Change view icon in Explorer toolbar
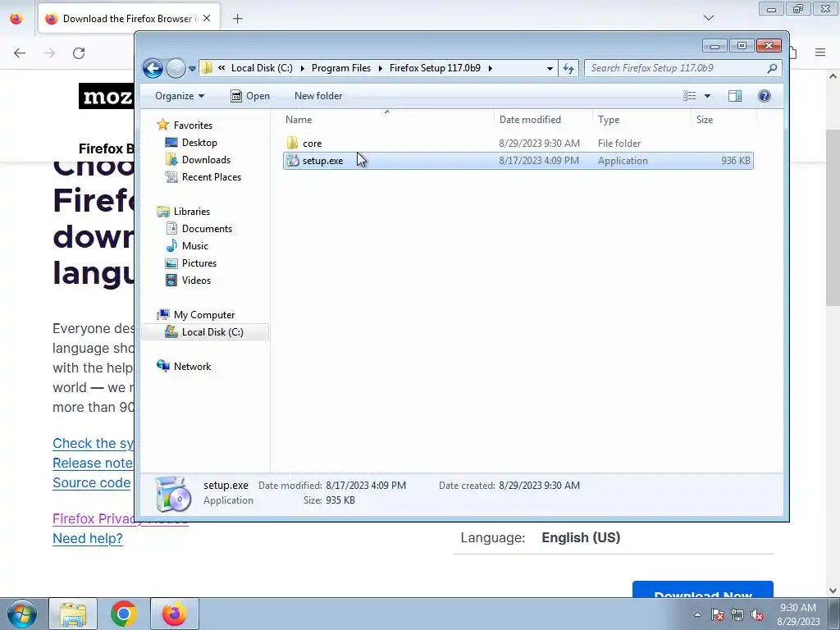840x630 pixels. pos(689,96)
